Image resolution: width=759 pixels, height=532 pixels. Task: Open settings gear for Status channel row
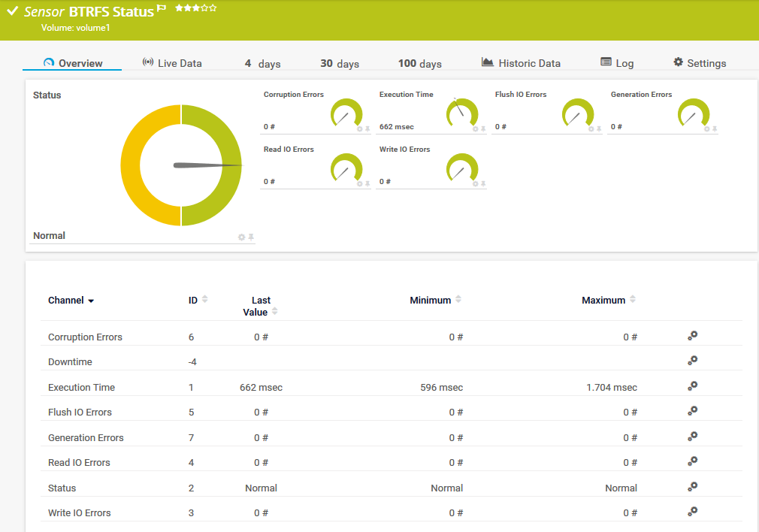pos(692,487)
